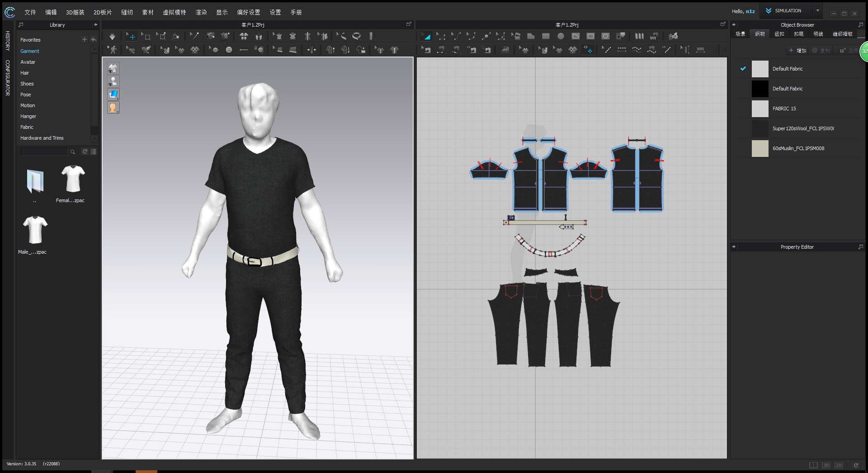Viewport: 868px width, 473px height.
Task: Pick the Ellipse pattern tool icon
Action: point(561,36)
